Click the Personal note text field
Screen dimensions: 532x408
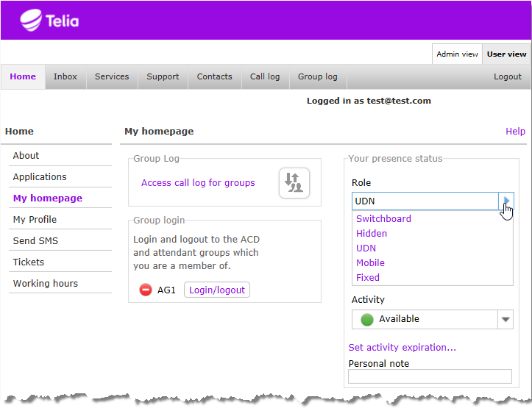[x=430, y=376]
